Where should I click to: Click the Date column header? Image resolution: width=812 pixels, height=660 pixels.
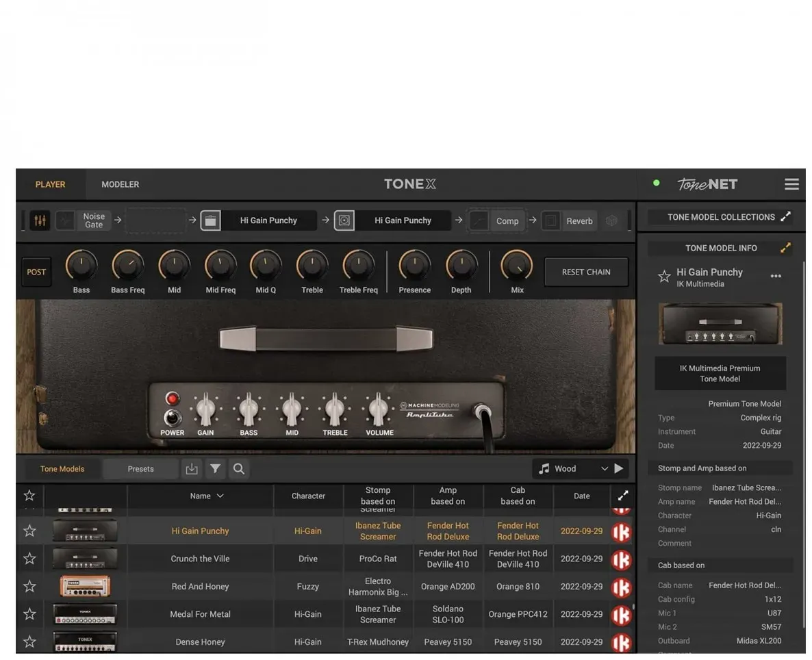coord(581,496)
